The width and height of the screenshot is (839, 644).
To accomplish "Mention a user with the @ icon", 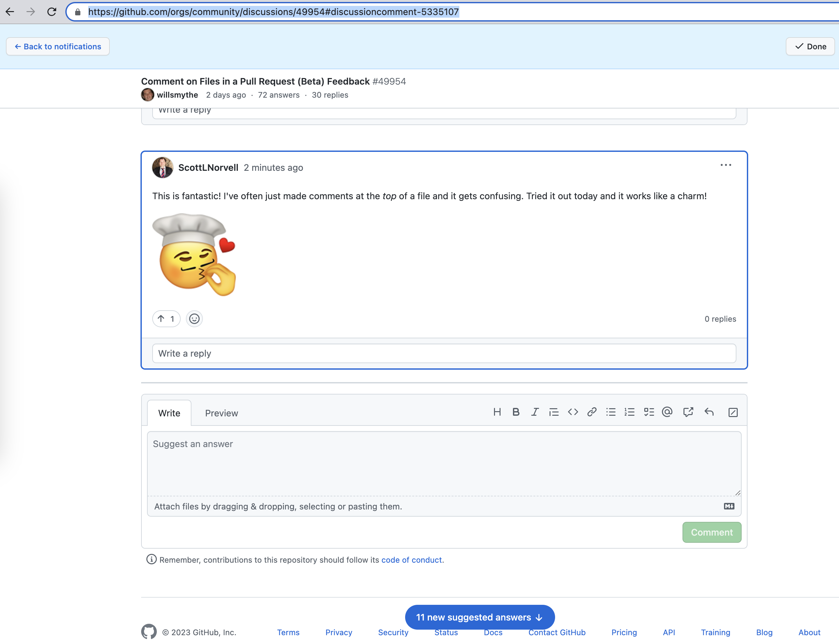I will pyautogui.click(x=667, y=412).
